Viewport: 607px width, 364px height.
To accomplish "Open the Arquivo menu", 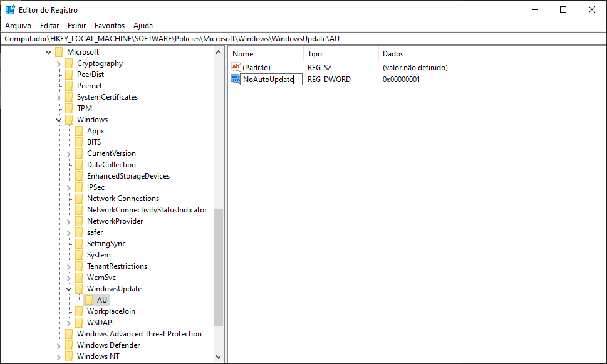I will pyautogui.click(x=18, y=26).
